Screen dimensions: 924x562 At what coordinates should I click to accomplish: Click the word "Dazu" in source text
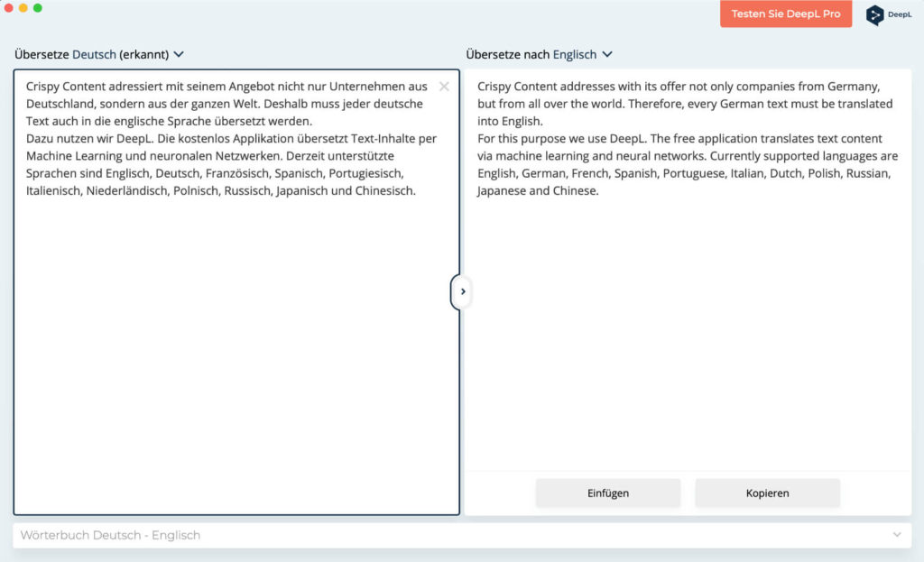(40, 138)
